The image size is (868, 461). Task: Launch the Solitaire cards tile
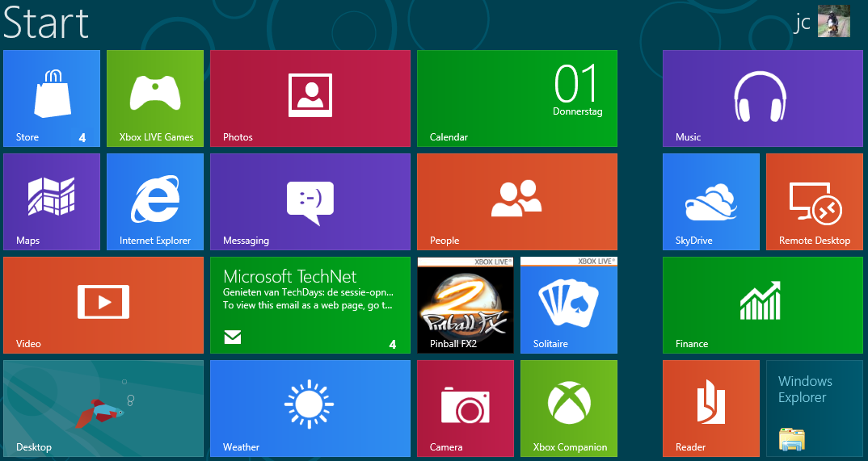point(569,305)
